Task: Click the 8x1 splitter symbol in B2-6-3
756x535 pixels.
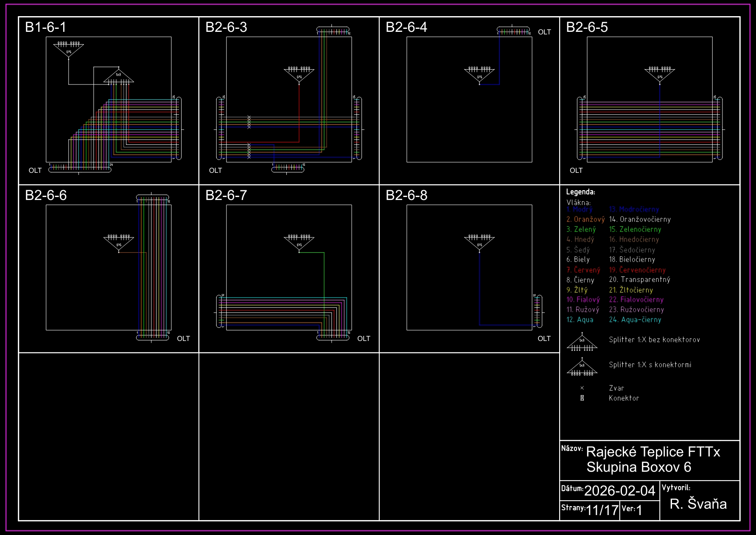Action: point(299,75)
